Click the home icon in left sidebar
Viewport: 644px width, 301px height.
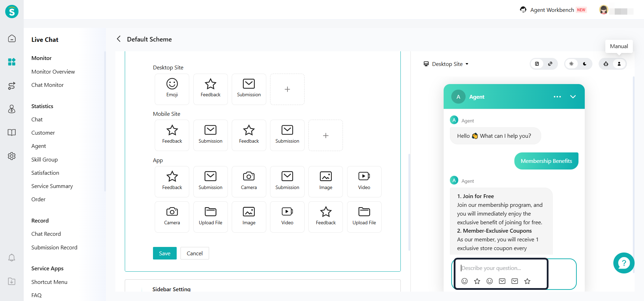(12, 38)
